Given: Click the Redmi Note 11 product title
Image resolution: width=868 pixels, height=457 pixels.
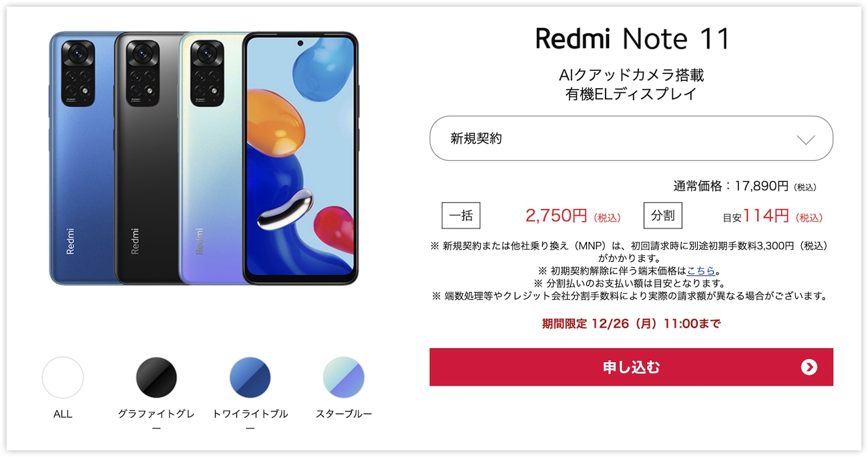Looking at the screenshot, I should 632,39.
